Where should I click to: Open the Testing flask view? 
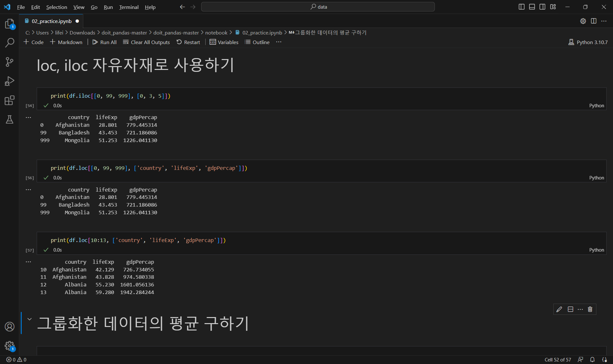tap(10, 119)
